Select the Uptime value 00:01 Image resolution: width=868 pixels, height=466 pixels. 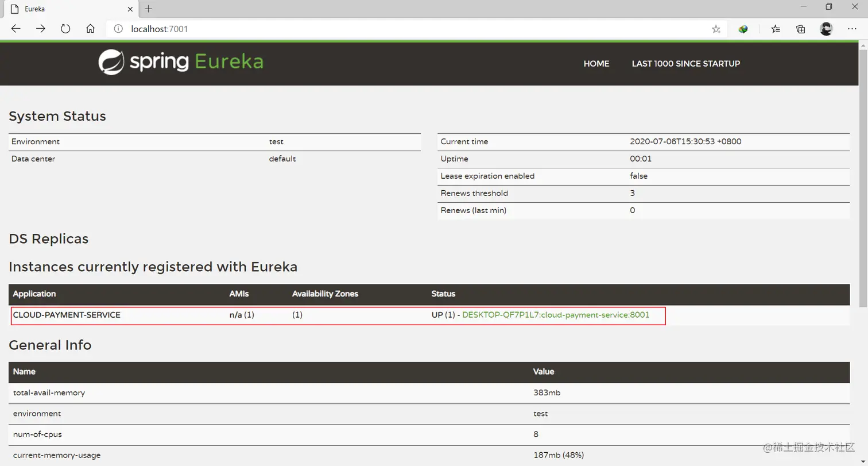pyautogui.click(x=641, y=159)
